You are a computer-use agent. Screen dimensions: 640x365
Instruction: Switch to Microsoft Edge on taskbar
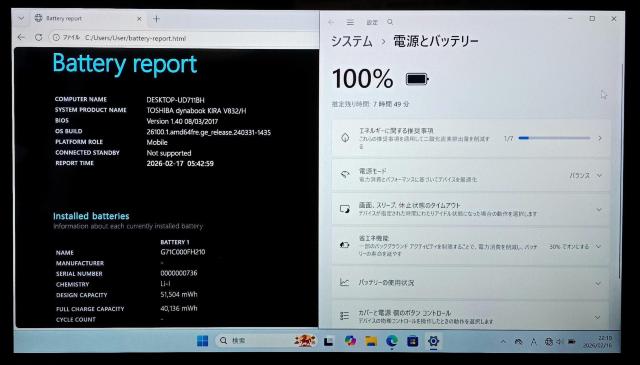[x=392, y=341]
